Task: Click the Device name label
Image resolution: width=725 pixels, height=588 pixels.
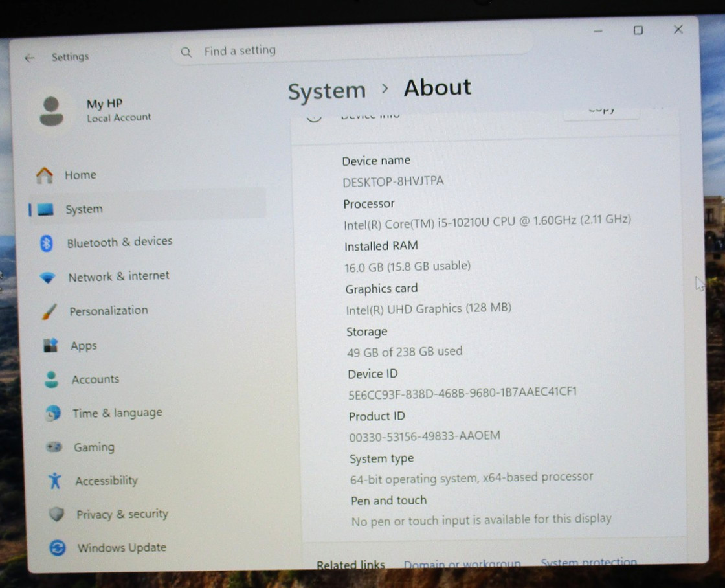Action: pos(376,161)
